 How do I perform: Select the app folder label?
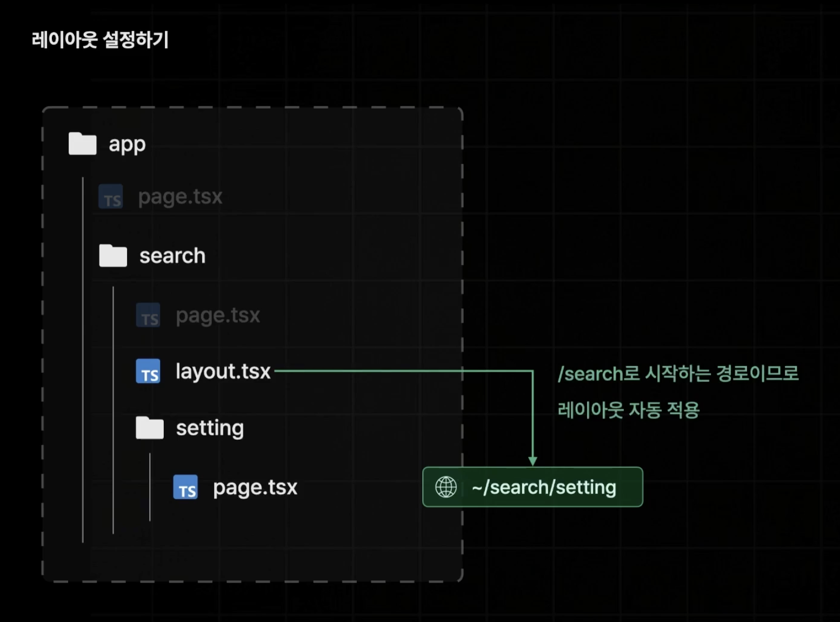[x=127, y=145]
